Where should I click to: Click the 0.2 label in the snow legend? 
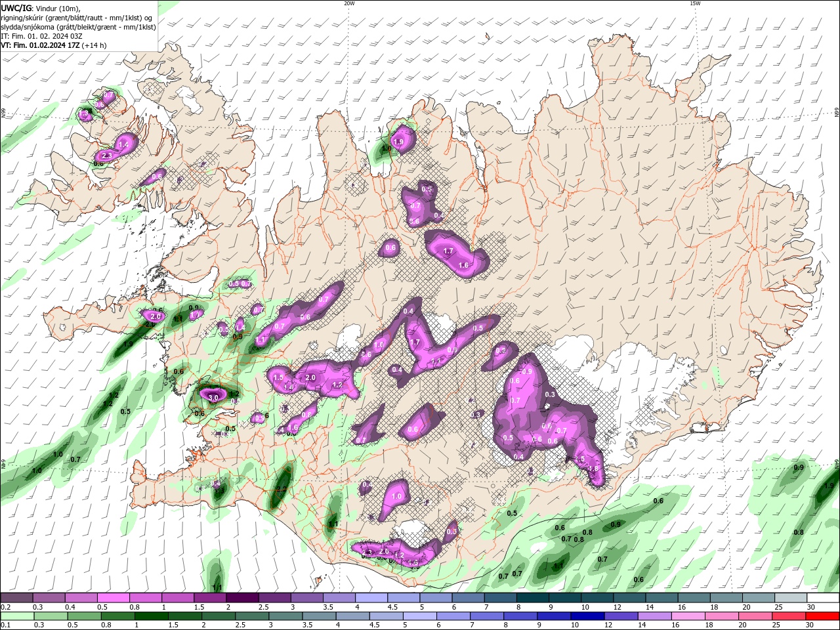point(5,607)
